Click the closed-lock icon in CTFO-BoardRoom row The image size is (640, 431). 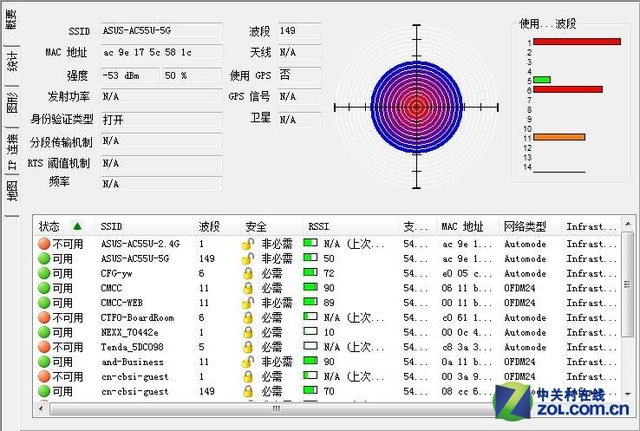coord(248,318)
